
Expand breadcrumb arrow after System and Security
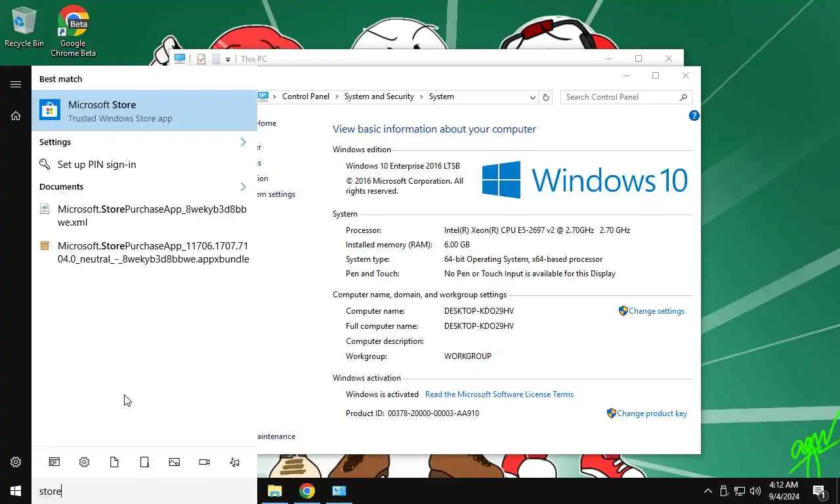[x=421, y=96]
